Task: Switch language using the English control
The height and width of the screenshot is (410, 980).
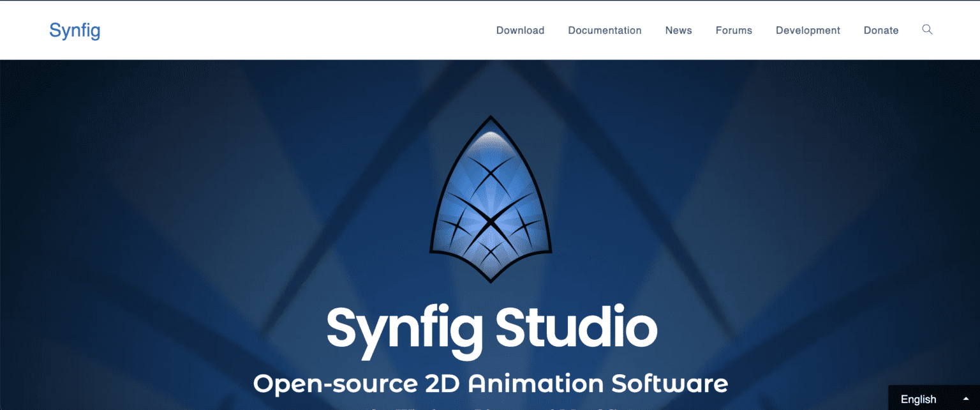Action: (x=919, y=399)
